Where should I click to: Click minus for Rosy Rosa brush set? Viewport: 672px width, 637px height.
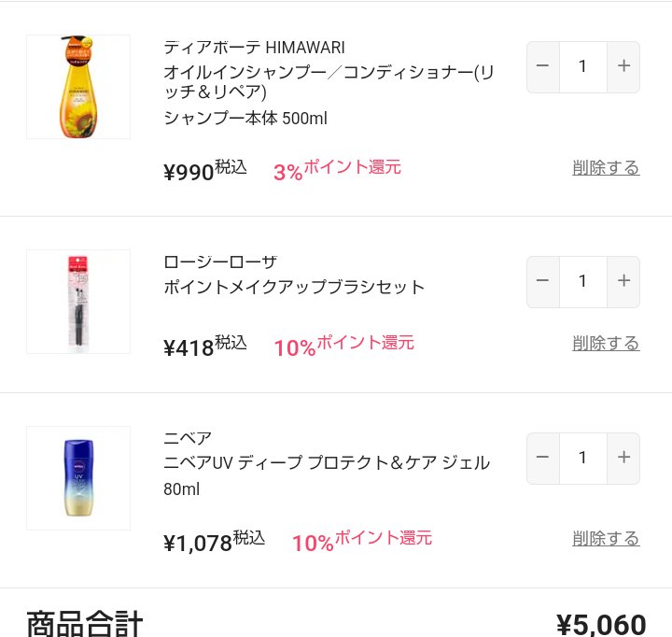[x=543, y=281]
